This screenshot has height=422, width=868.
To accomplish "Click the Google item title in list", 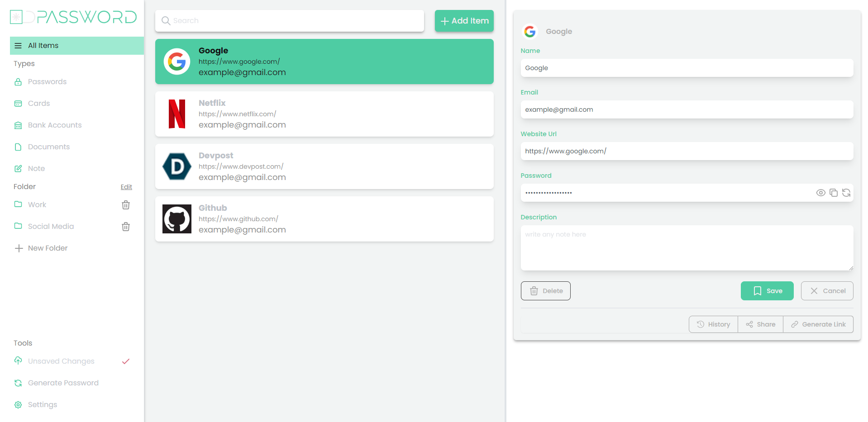I will 213,51.
